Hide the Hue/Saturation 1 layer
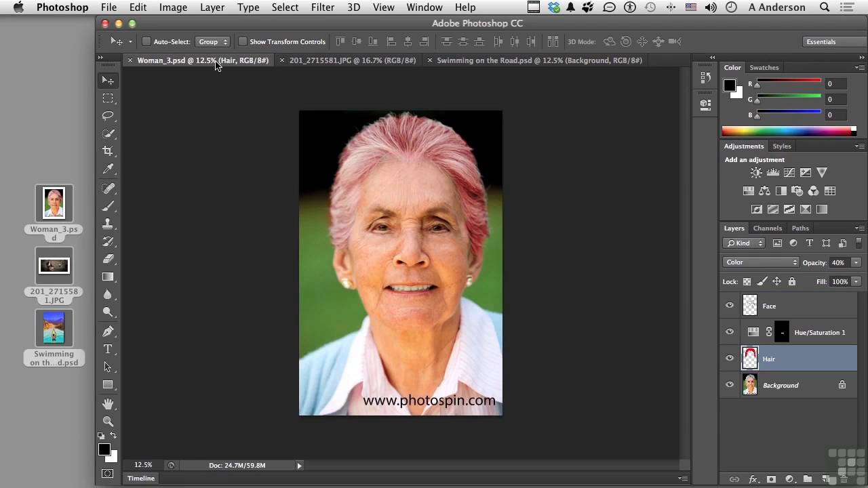 pos(730,332)
